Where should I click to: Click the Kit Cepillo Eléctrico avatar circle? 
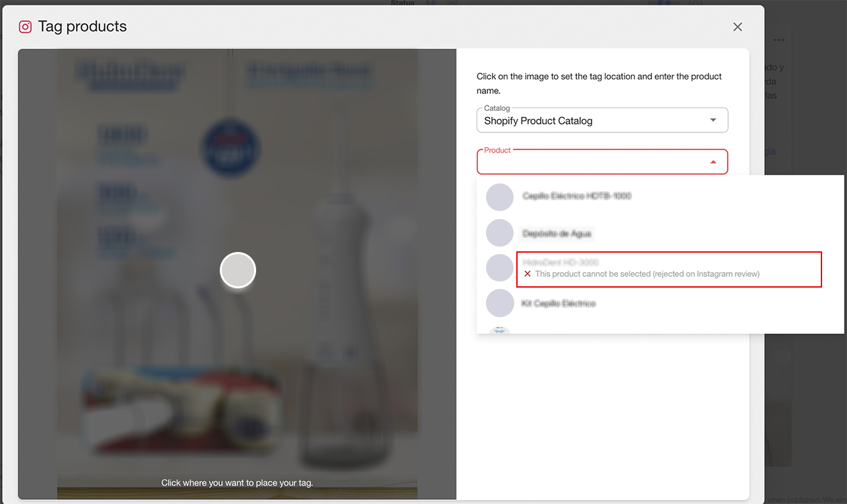point(499,303)
